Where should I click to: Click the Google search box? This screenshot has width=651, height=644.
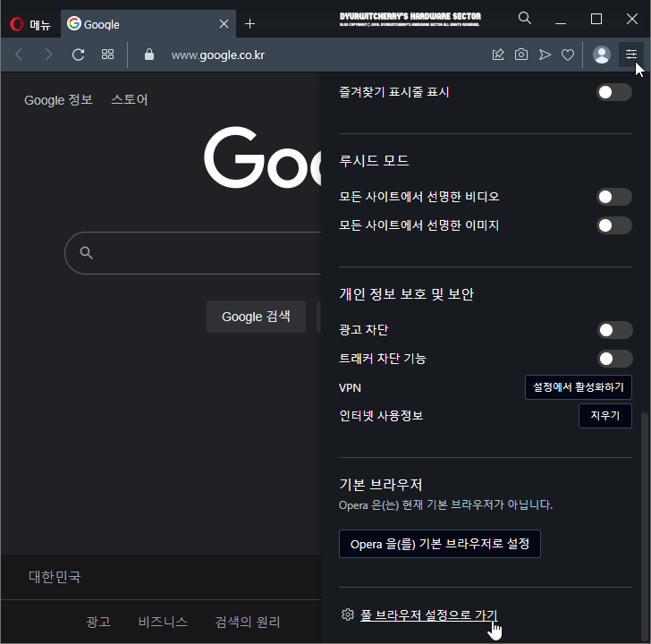(x=192, y=253)
